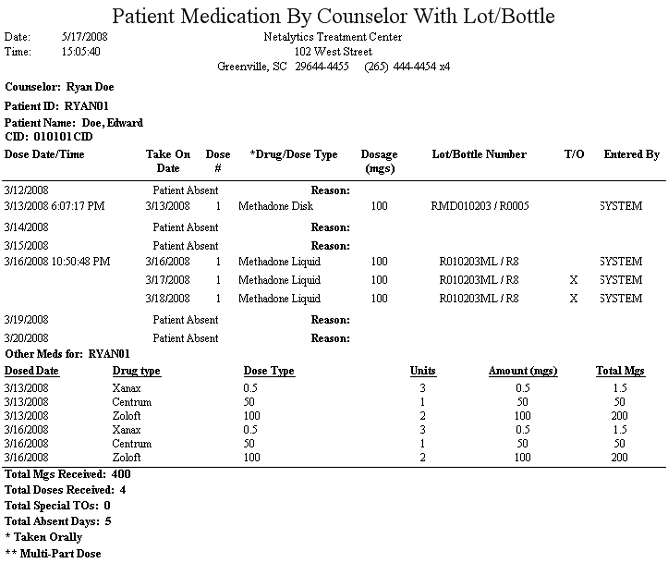Click the Zoloft entry dated 3/16/2008
The width and height of the screenshot is (668, 563).
(127, 457)
